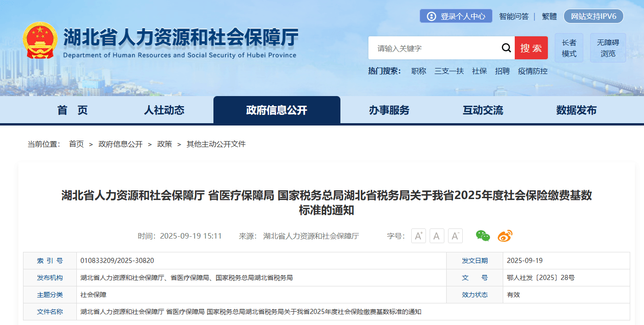The height and width of the screenshot is (325, 644).
Task: Decrease font size with A- icon
Action: click(455, 236)
